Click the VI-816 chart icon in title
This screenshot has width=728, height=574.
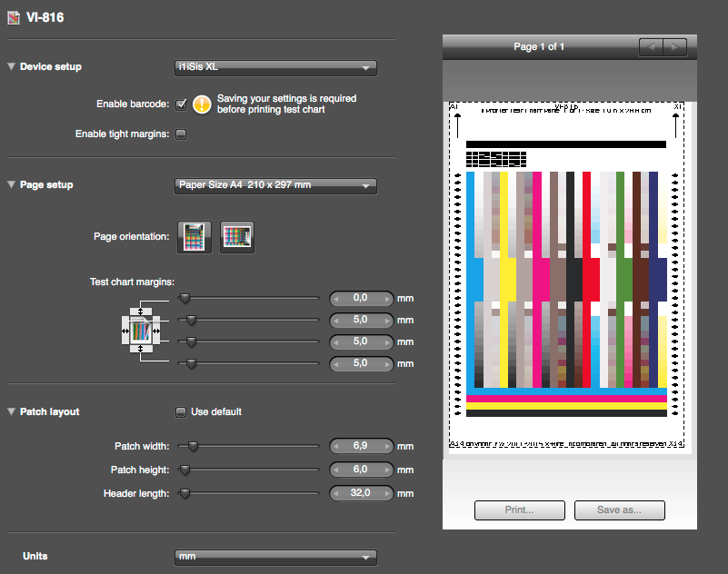(x=11, y=17)
